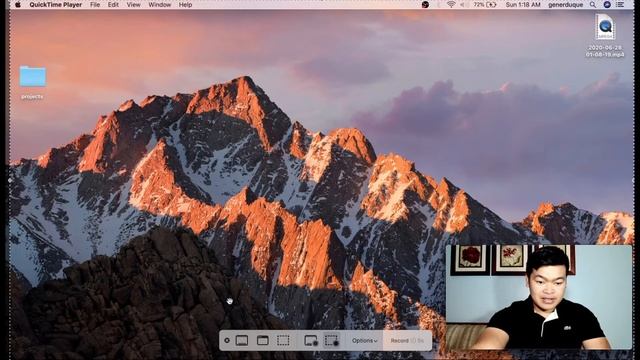
Task: Open the Options dropdown in capture toolbar
Action: [x=364, y=340]
